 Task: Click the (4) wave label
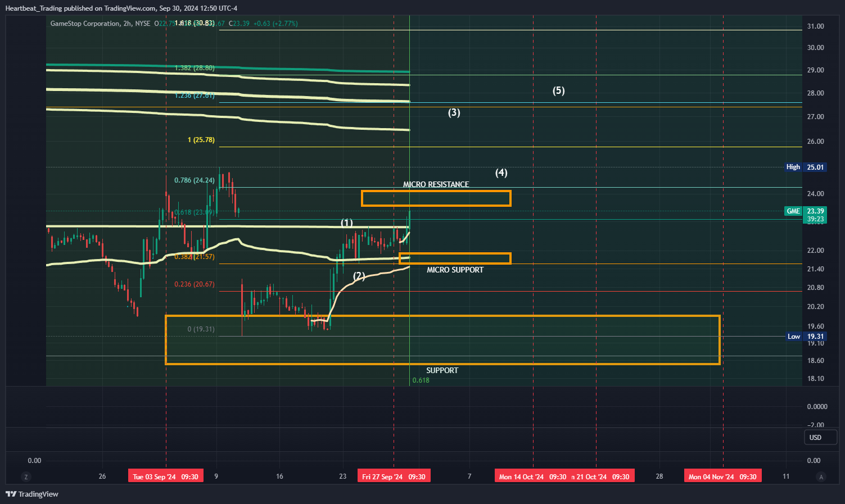(501, 172)
